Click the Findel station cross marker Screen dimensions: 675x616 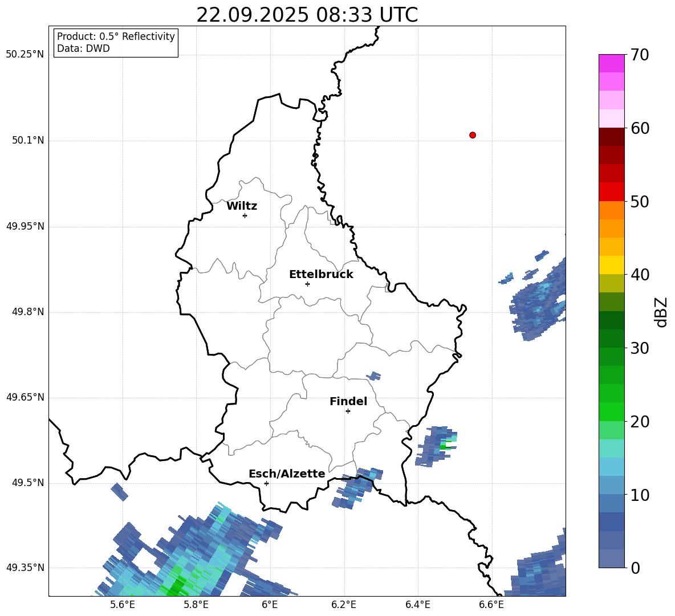point(348,411)
